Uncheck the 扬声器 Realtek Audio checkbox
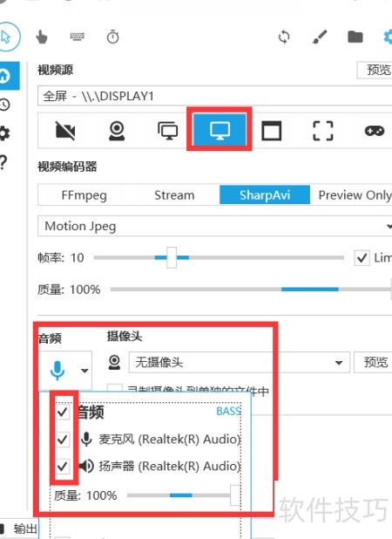 click(62, 466)
